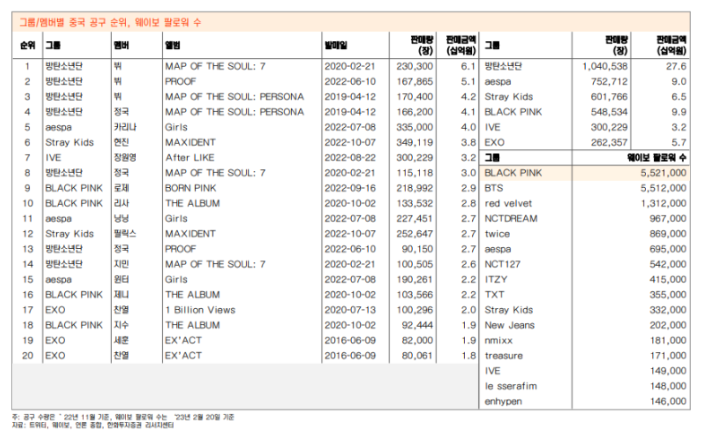
Task: Click sales figure 100,296
Action: (x=414, y=310)
